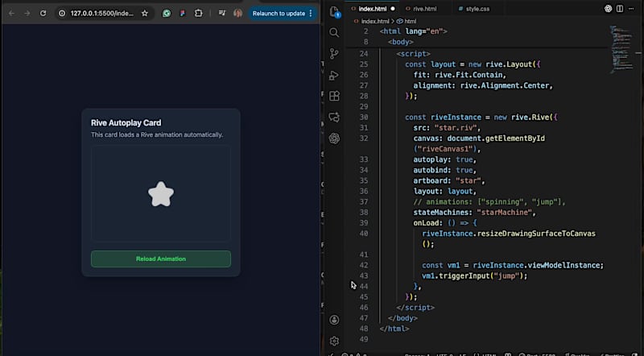This screenshot has width=644, height=356.
Task: Open the editor More Actions ellipsis
Action: coord(631,9)
